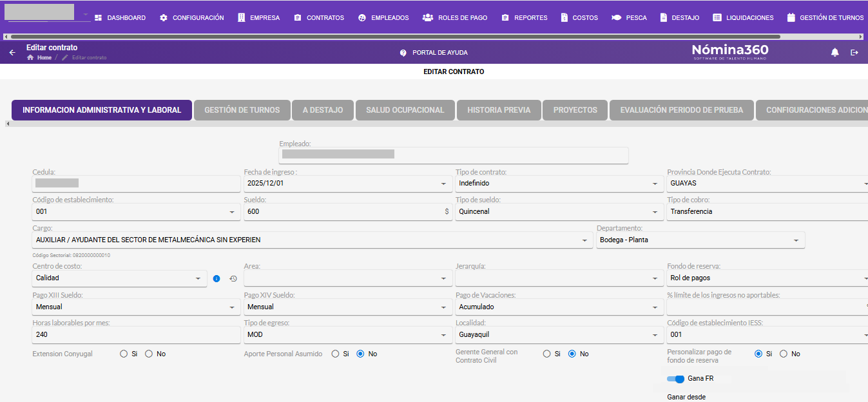Switch to Proyectos tab
Image resolution: width=868 pixels, height=402 pixels.
coord(575,110)
